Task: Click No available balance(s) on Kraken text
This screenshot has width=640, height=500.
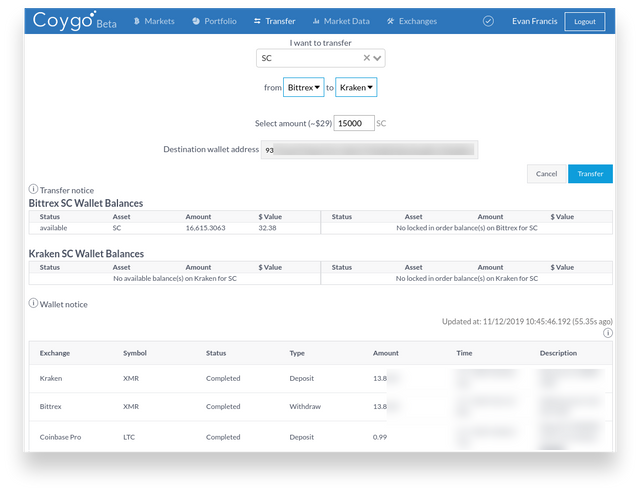Action: [175, 278]
